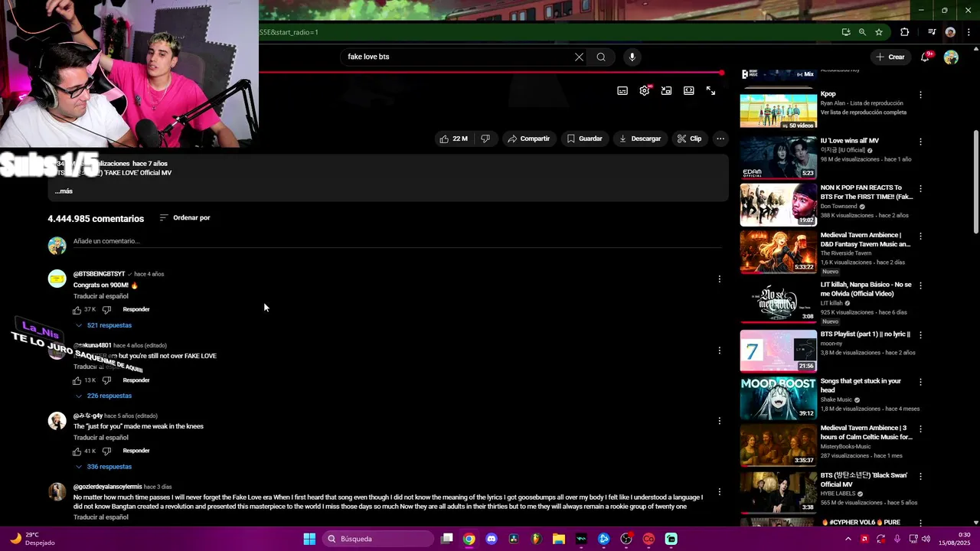The image size is (980, 551).
Task: Expand 336 respuestas
Action: [103, 467]
